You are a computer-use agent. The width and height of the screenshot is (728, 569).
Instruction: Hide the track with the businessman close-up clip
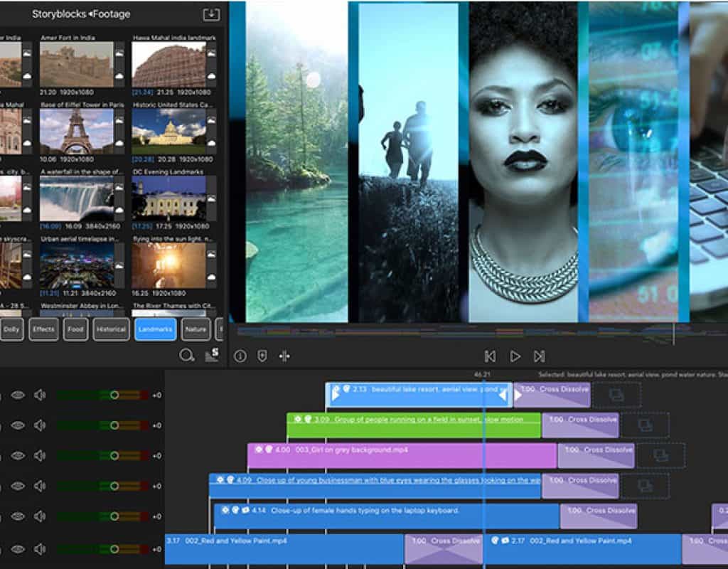point(18,486)
